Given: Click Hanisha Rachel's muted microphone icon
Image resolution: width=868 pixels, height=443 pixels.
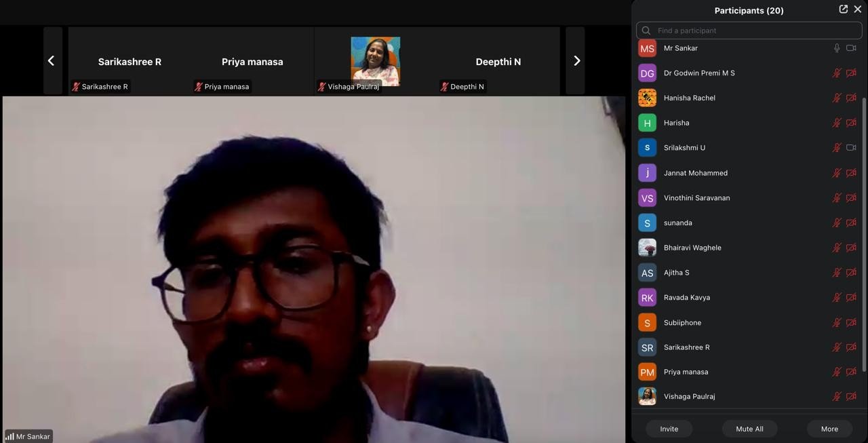Looking at the screenshot, I should (x=837, y=98).
